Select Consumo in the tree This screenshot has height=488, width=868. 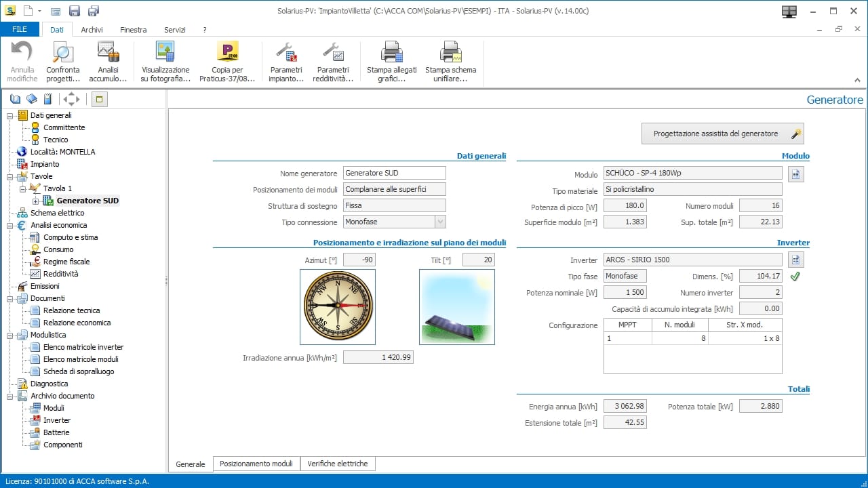pos(58,249)
